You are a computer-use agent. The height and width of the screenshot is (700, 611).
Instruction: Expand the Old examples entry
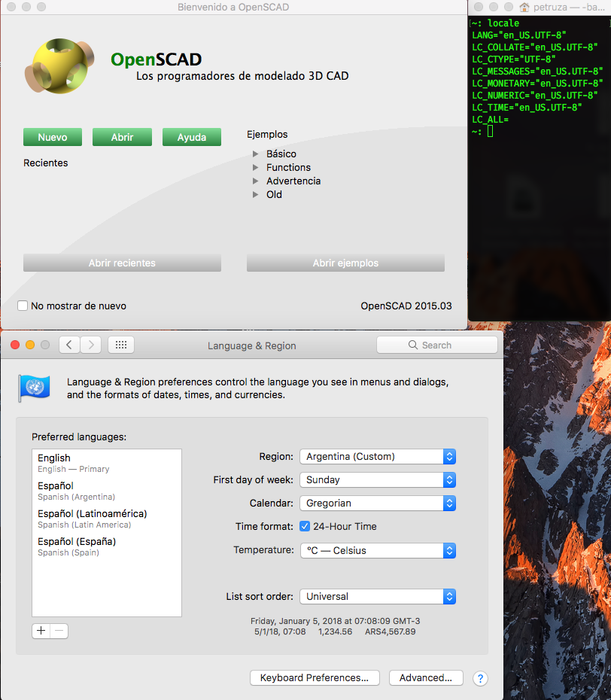pyautogui.click(x=256, y=194)
